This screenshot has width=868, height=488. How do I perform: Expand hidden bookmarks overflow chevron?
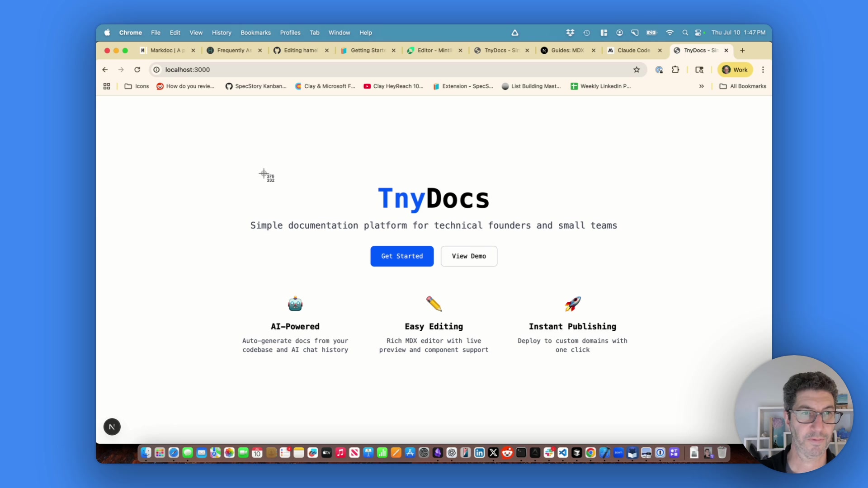tap(702, 86)
